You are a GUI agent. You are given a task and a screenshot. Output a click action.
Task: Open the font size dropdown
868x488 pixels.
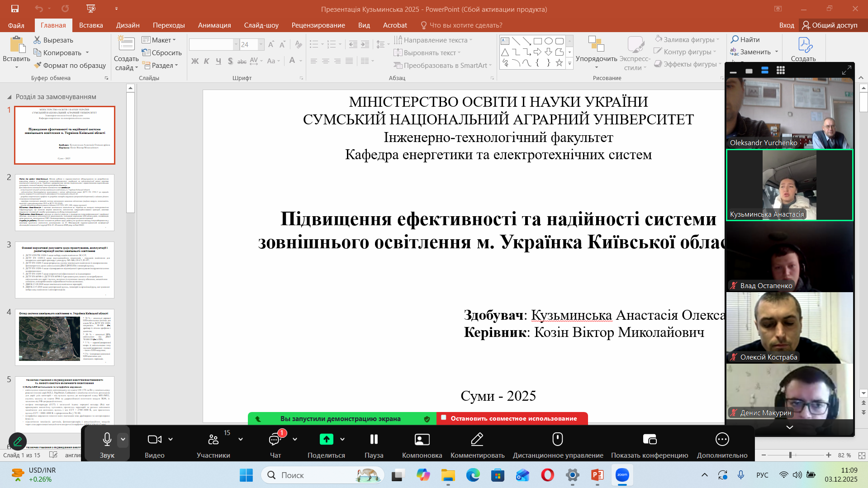[261, 44]
